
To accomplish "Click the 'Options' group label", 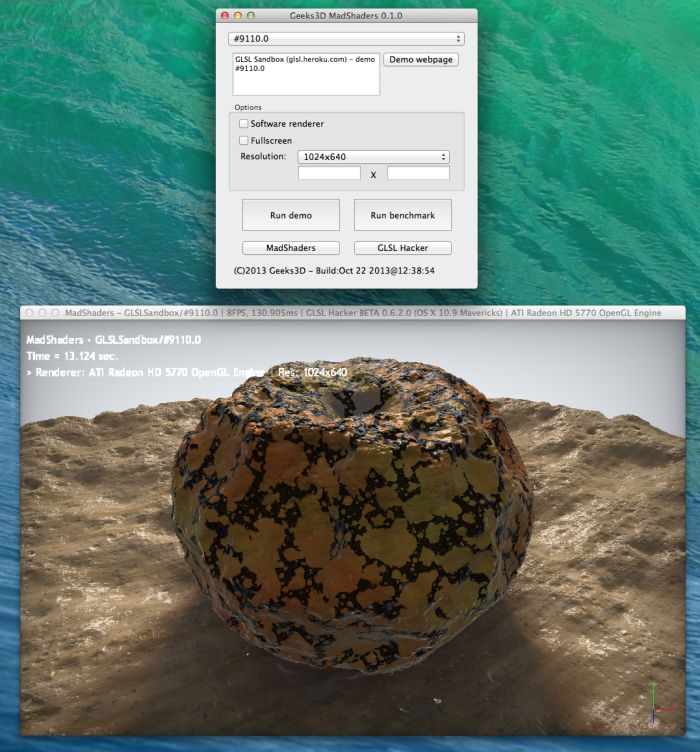I will point(248,107).
